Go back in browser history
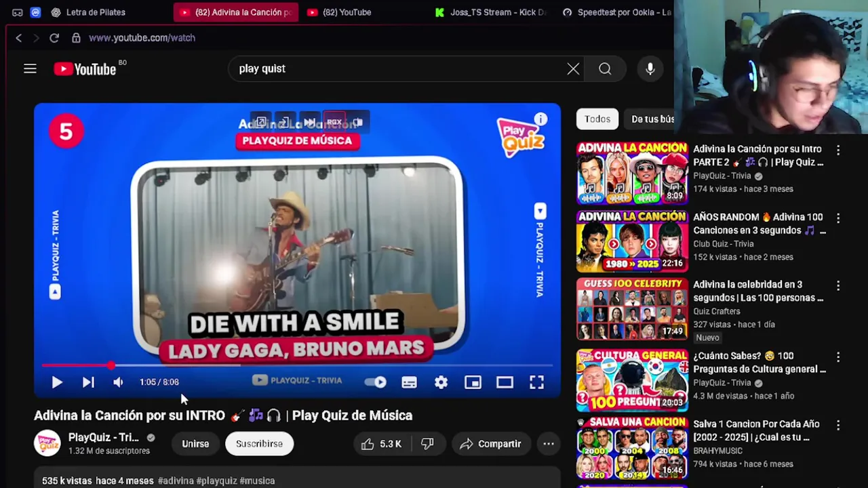 pos(18,38)
